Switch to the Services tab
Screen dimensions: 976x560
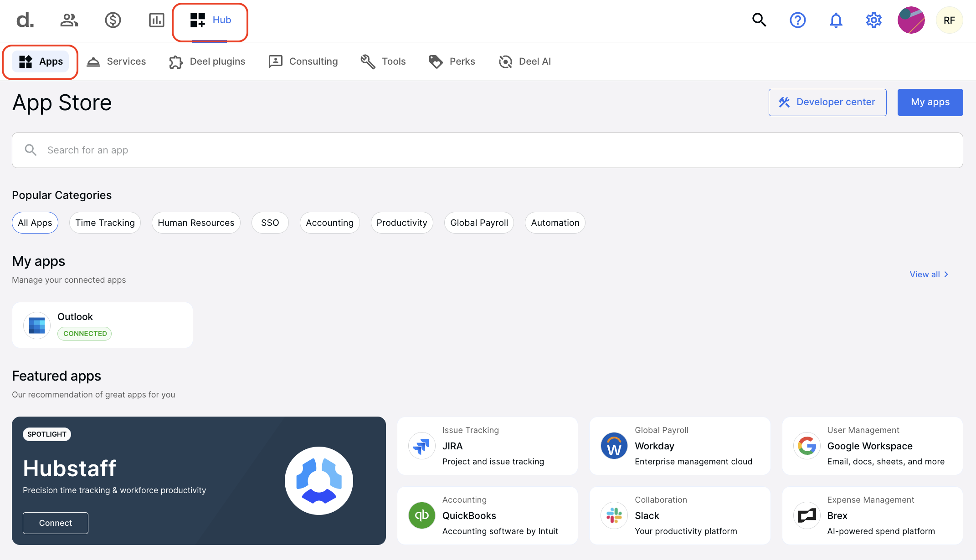coord(116,61)
